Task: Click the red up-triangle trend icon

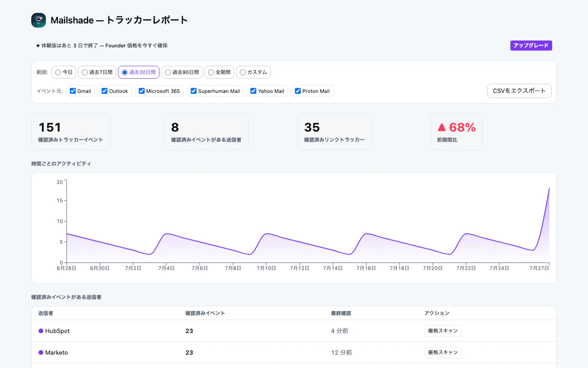Action: pyautogui.click(x=442, y=127)
